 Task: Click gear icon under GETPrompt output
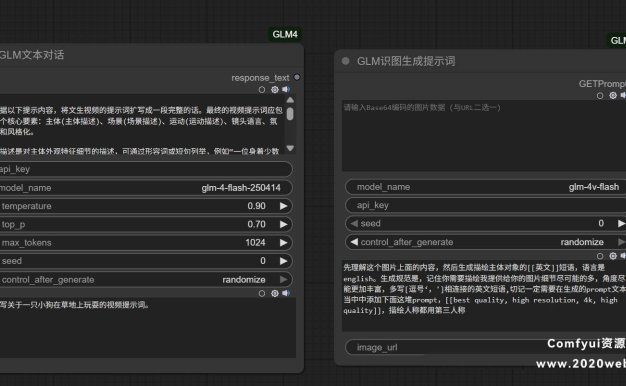[613, 95]
